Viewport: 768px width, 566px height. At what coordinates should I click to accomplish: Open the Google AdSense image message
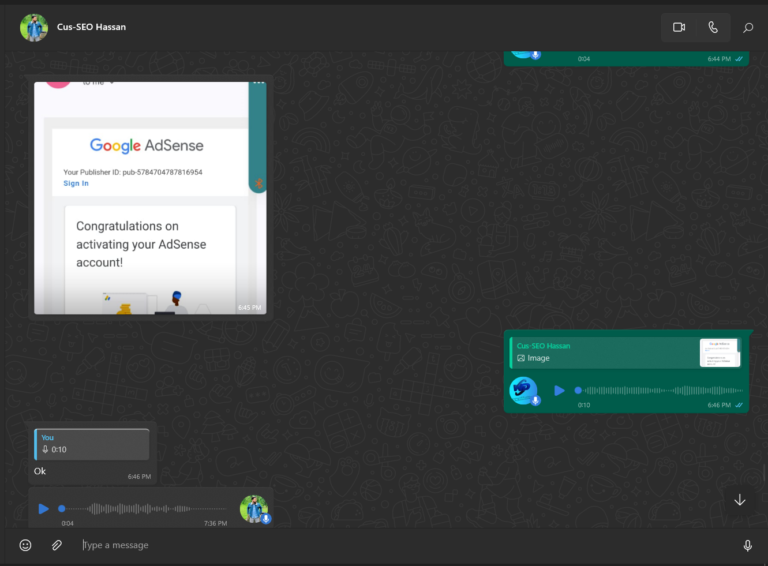click(150, 200)
